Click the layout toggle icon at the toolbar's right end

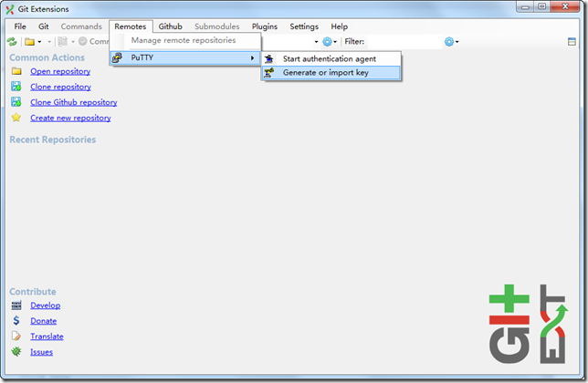click(572, 42)
